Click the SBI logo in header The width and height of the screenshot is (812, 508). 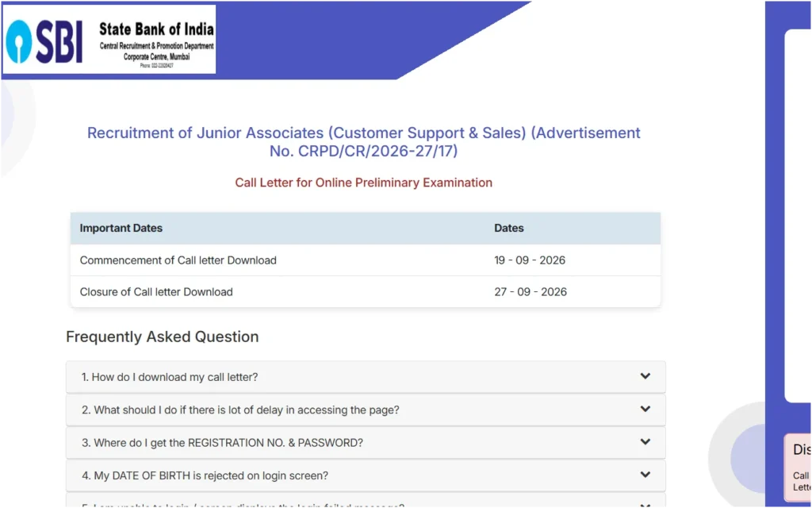click(44, 41)
